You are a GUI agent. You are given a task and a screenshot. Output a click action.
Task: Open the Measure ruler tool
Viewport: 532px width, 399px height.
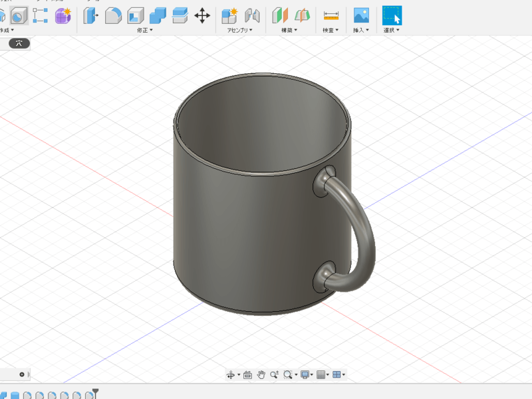coord(331,15)
